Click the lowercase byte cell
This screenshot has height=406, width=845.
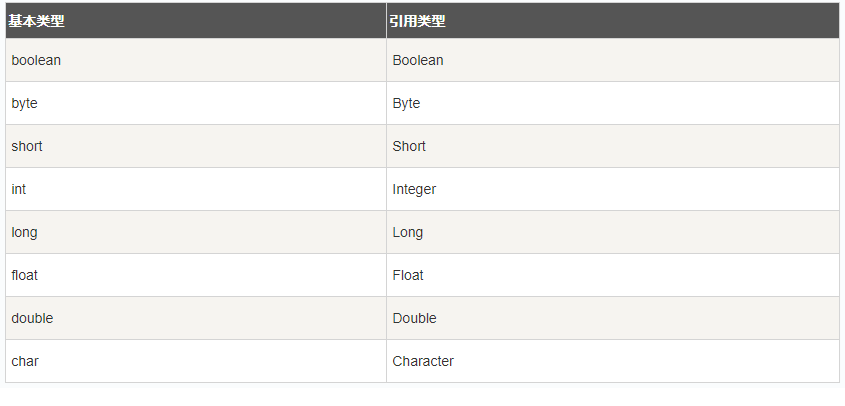pos(25,103)
